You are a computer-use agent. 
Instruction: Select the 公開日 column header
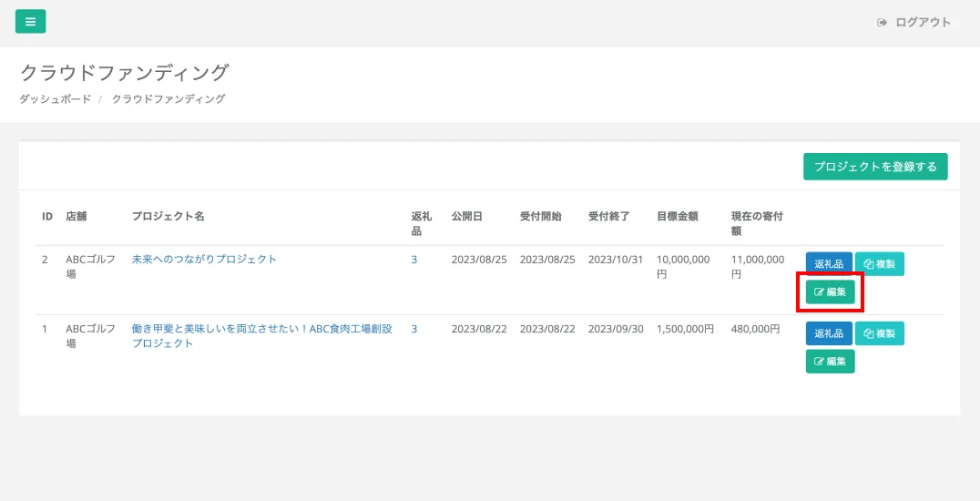tap(466, 217)
